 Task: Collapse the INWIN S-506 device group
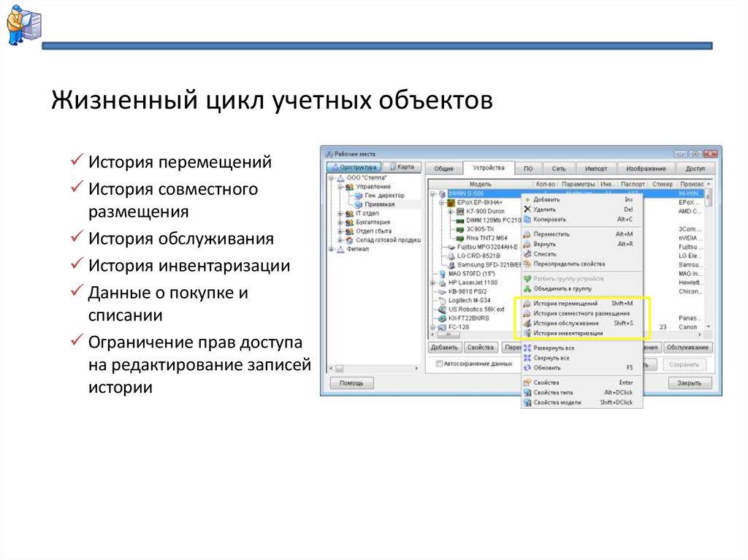(432, 193)
